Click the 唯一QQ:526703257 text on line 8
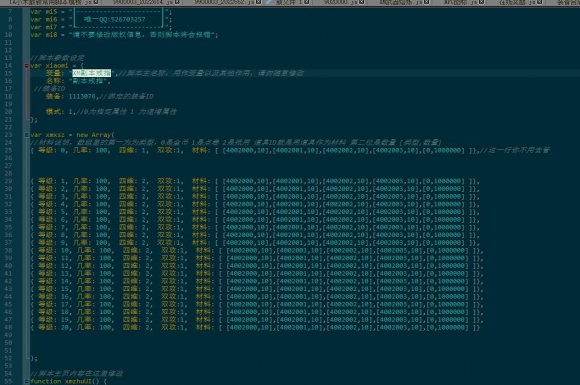 point(115,19)
